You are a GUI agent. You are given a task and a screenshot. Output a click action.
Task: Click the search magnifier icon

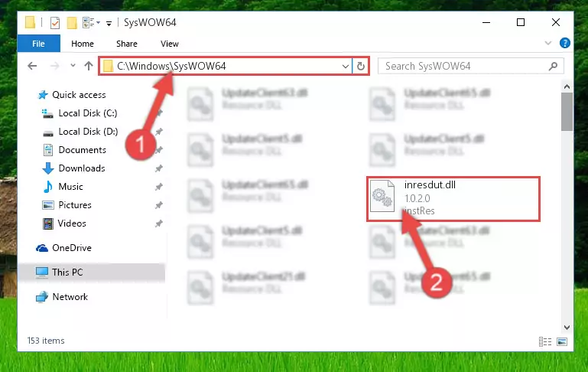pos(553,67)
